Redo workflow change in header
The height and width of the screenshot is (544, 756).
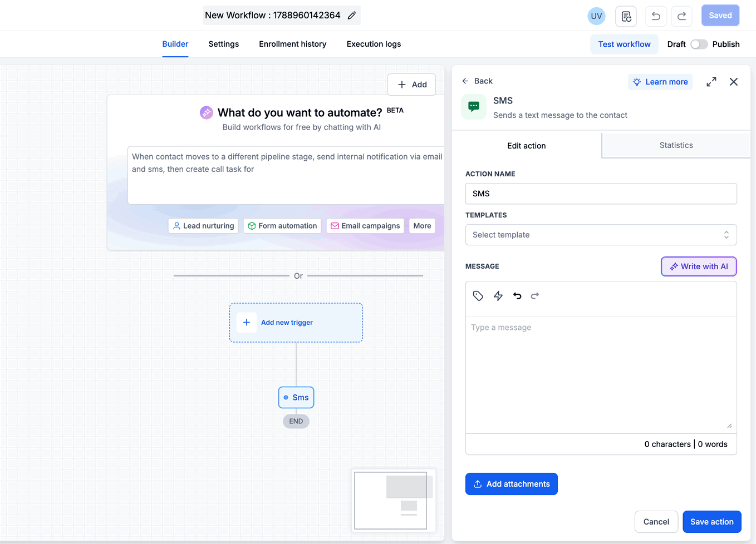point(681,16)
